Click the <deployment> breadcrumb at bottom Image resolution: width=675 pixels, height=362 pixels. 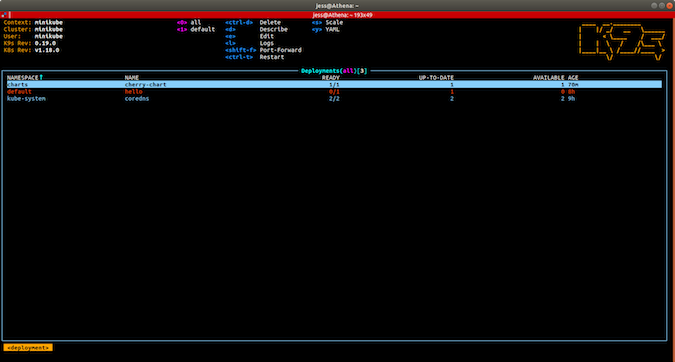(28, 347)
